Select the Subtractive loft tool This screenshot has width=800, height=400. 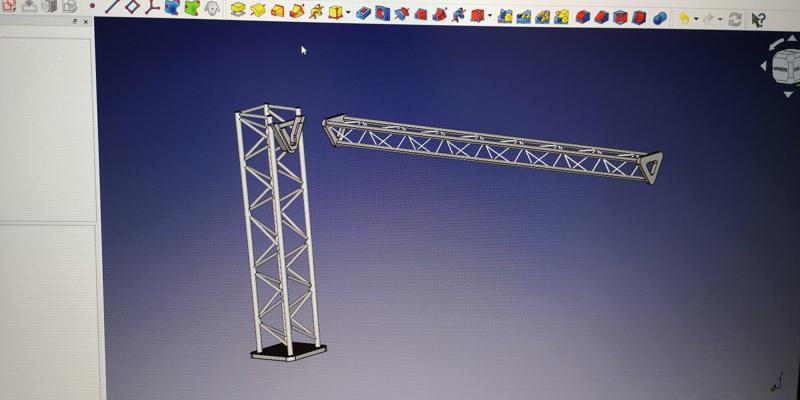click(420, 14)
